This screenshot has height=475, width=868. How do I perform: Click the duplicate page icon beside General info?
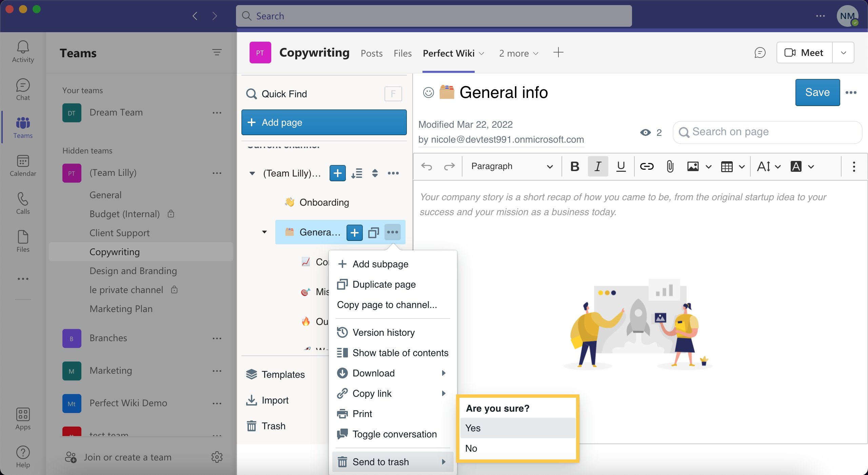pos(373,232)
